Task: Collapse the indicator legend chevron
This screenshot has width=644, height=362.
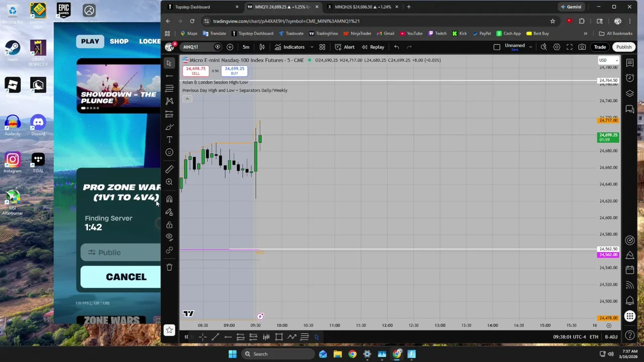Action: click(x=187, y=99)
